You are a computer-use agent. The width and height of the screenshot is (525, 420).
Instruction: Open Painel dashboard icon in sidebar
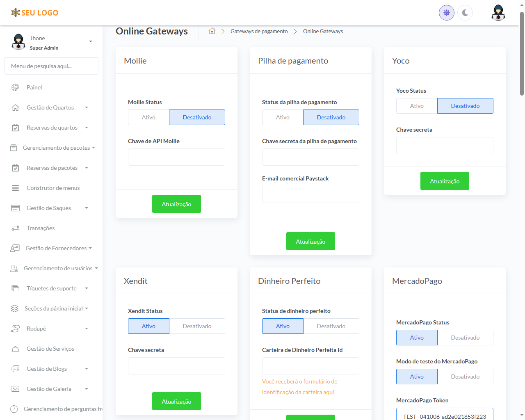point(15,87)
